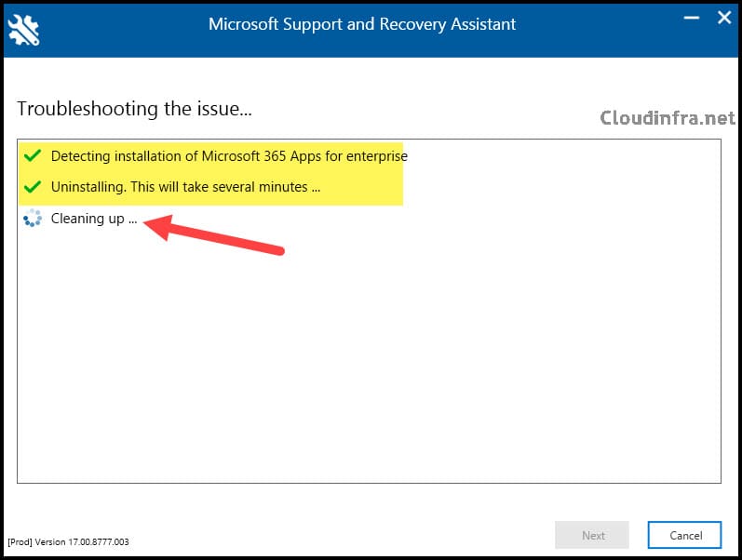Select the Uninstalling several minutes status line

click(185, 187)
